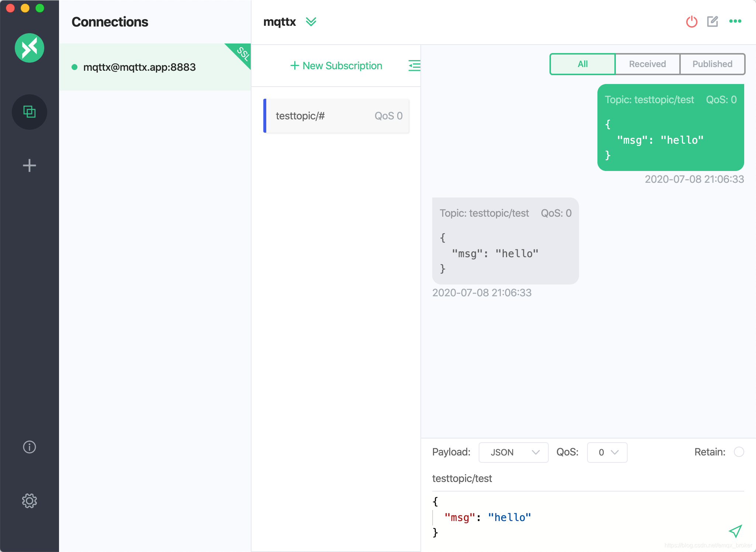Click the power disconnect icon top right
756x552 pixels.
[x=691, y=22]
